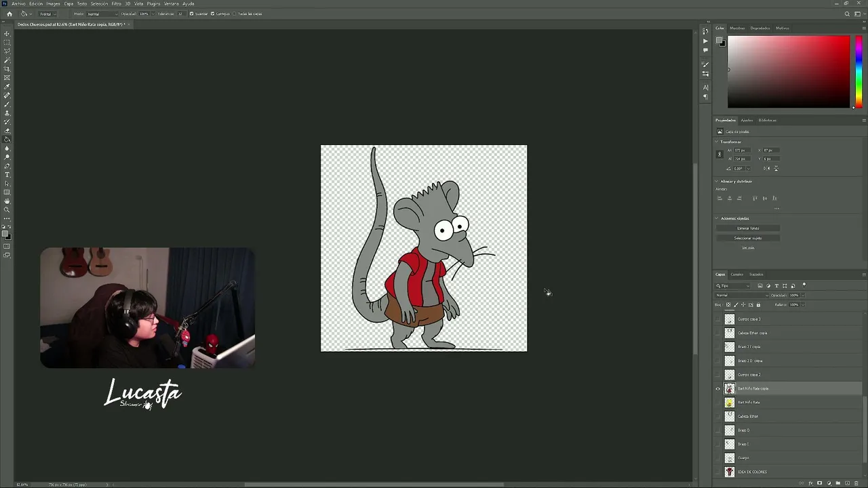This screenshot has width=868, height=488.
Task: Click the Eliminar fondo button
Action: coord(748,228)
